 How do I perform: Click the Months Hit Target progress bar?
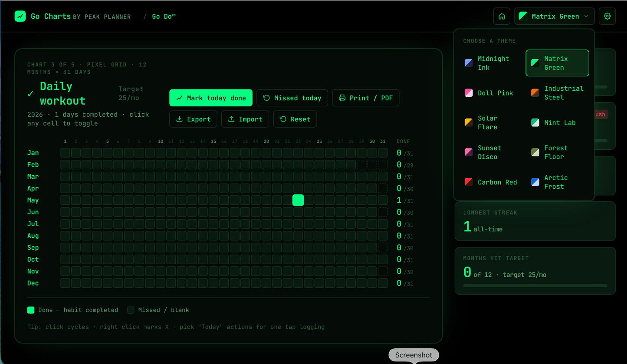pos(535,285)
